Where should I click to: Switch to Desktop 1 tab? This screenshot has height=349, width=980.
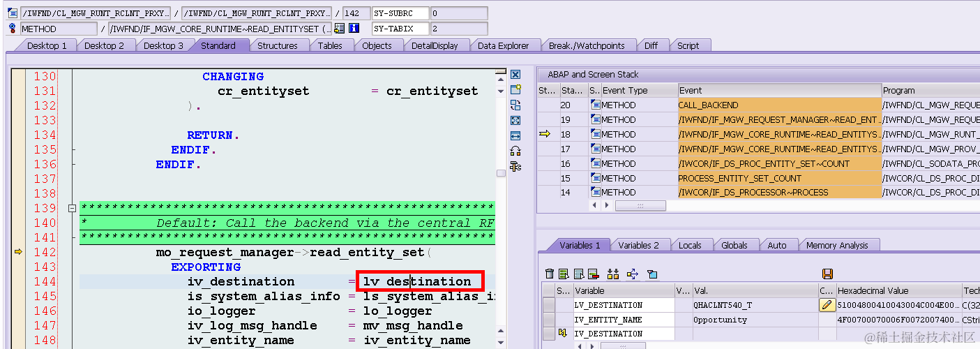click(47, 45)
